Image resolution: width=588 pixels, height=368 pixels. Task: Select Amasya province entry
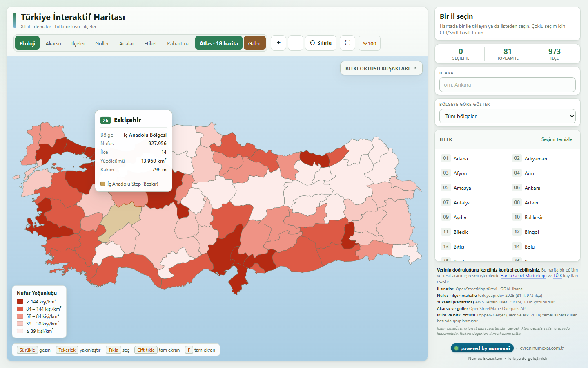pyautogui.click(x=472, y=188)
